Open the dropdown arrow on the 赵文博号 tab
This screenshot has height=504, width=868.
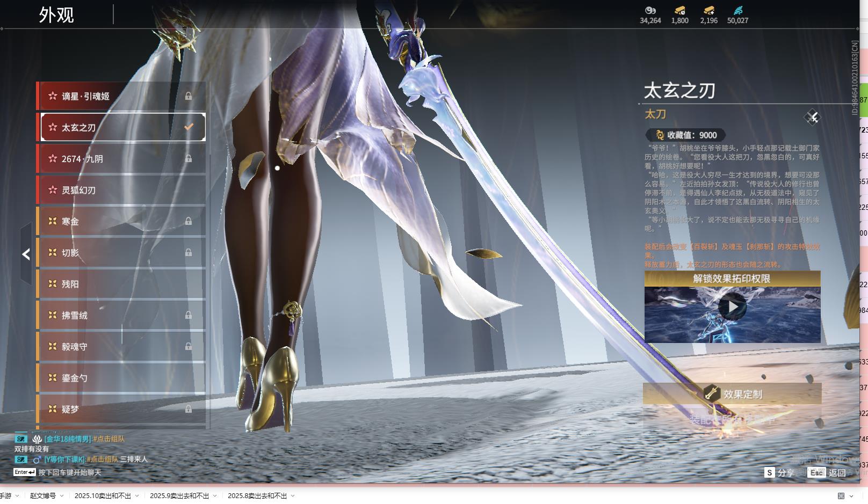pyautogui.click(x=62, y=496)
